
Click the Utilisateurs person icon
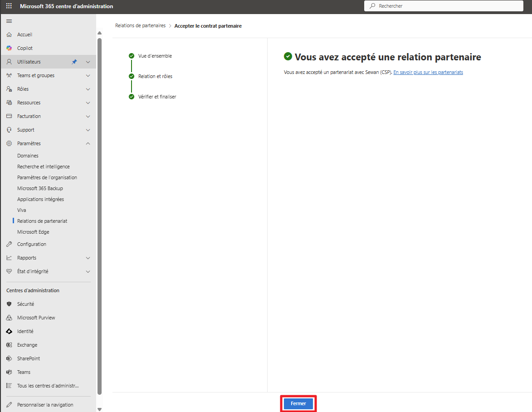pyautogui.click(x=9, y=62)
